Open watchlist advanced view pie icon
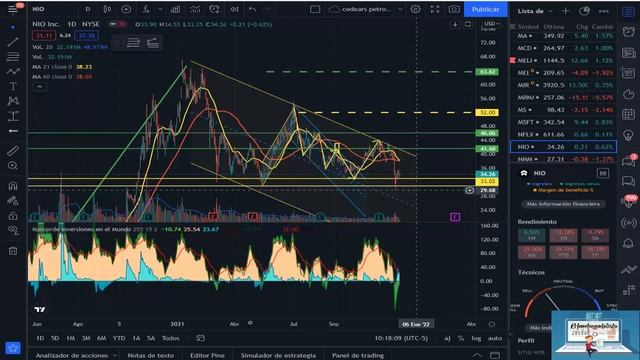 coord(584,11)
